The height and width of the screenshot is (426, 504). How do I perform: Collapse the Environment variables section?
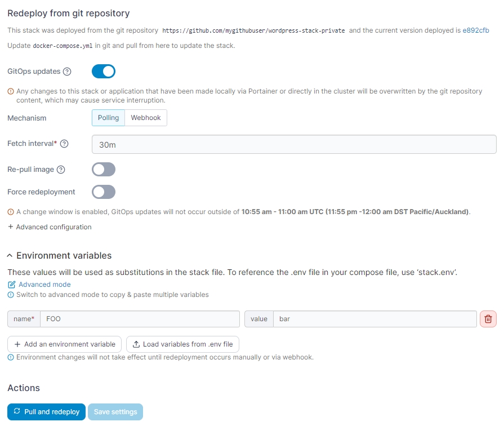click(11, 256)
